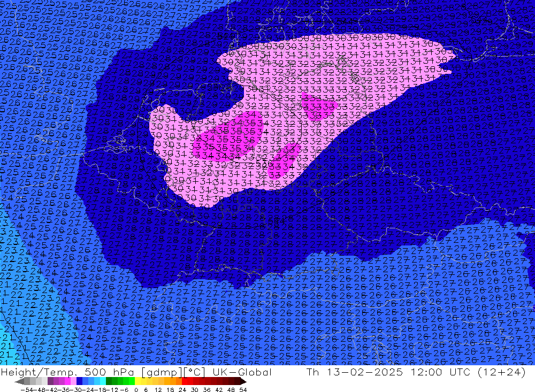
Task: Select the bright yellow swatch above 0
Action: pyautogui.click(x=137, y=381)
